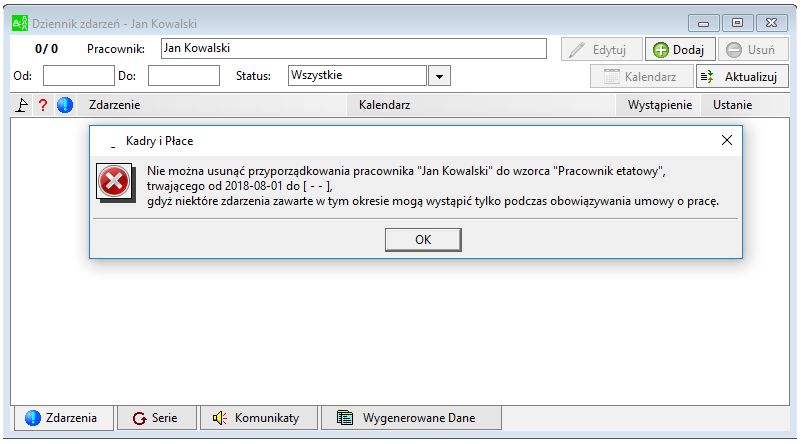
Task: Switch to the Serie tab
Action: (x=156, y=418)
